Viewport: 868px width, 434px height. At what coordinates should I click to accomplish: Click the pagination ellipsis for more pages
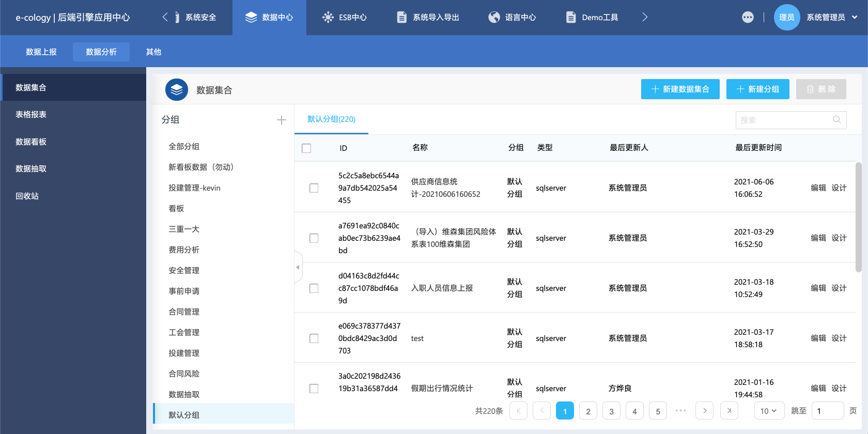tap(681, 411)
